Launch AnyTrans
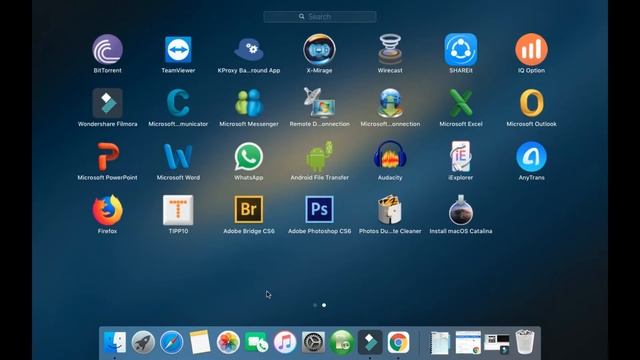 [x=531, y=156]
